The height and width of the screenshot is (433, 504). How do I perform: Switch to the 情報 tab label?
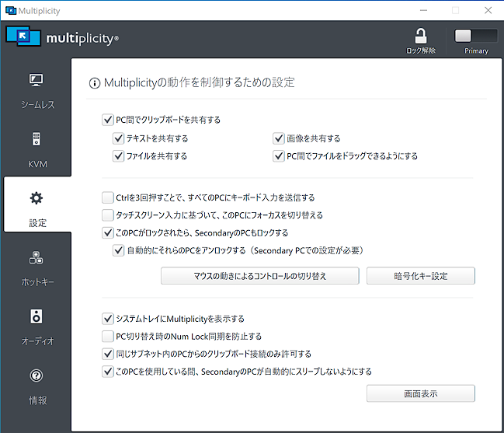(x=37, y=400)
